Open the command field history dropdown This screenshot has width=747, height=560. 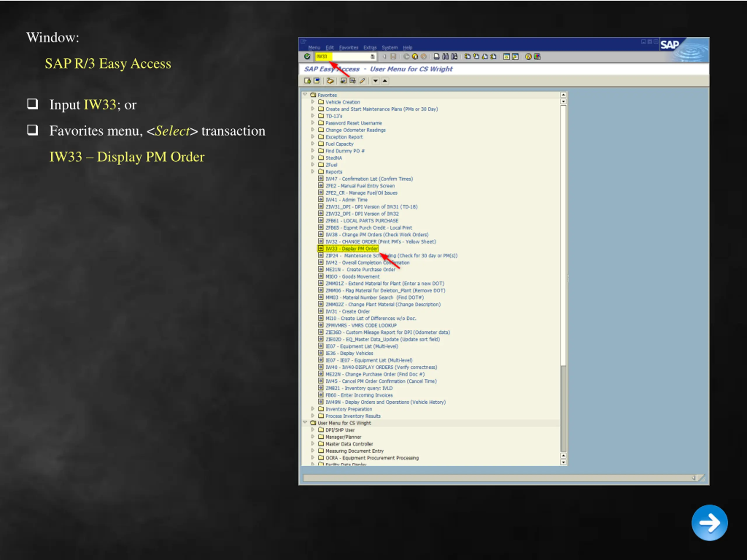(x=373, y=56)
